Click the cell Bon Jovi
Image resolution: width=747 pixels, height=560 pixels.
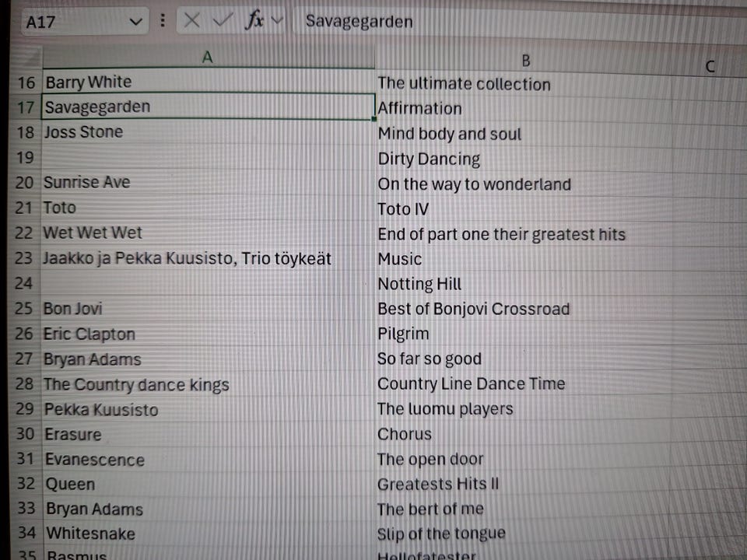(x=208, y=309)
